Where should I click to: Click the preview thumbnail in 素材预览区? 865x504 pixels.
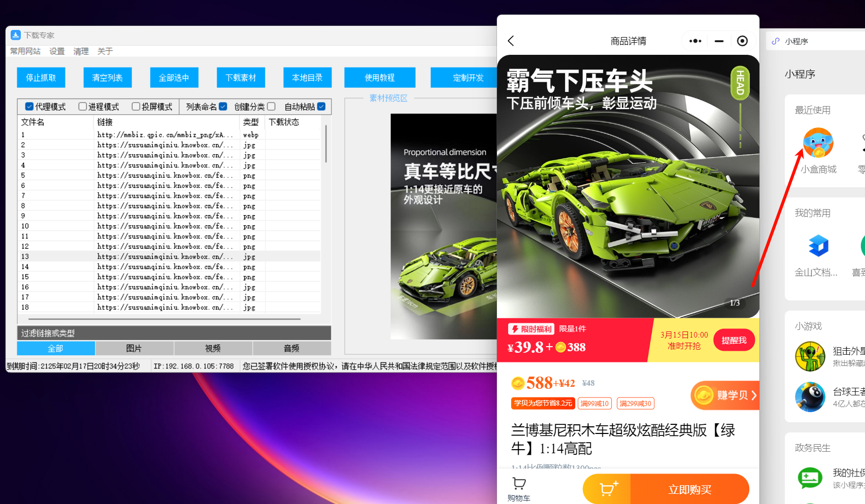(x=444, y=226)
